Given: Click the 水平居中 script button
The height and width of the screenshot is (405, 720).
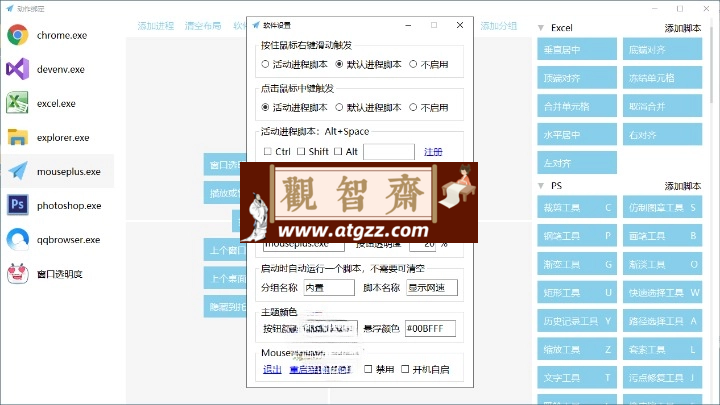Looking at the screenshot, I should [x=577, y=135].
